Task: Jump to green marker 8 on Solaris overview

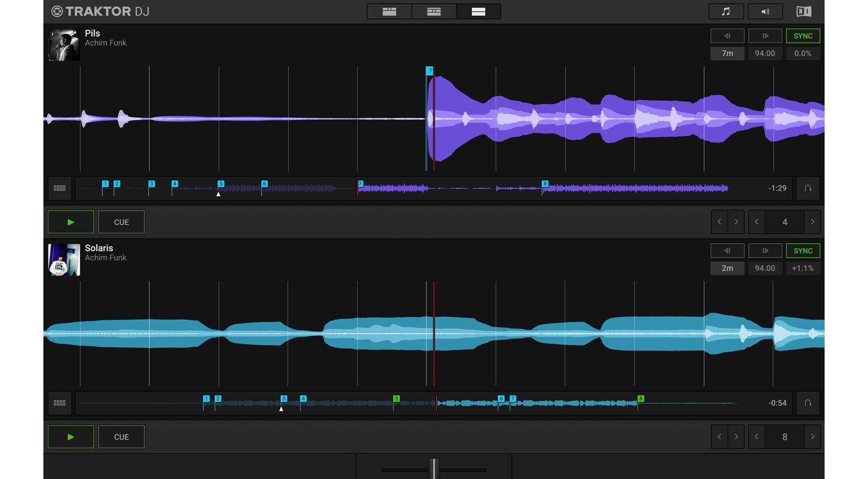Action: pos(641,398)
